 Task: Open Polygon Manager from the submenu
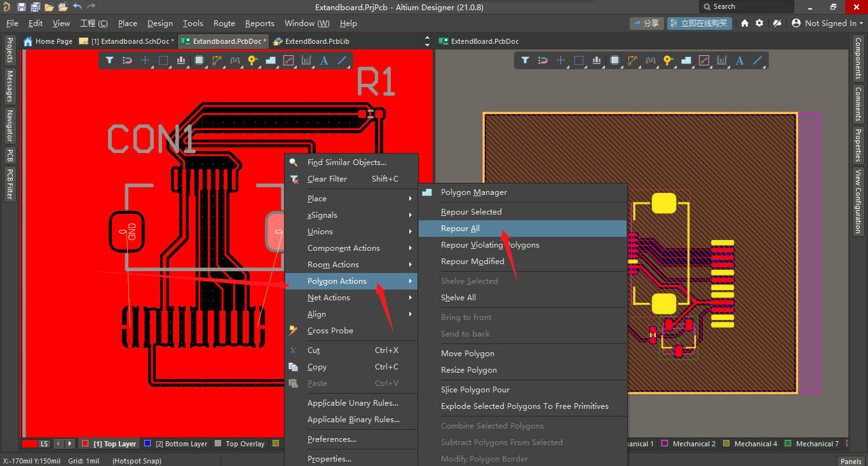point(522,192)
